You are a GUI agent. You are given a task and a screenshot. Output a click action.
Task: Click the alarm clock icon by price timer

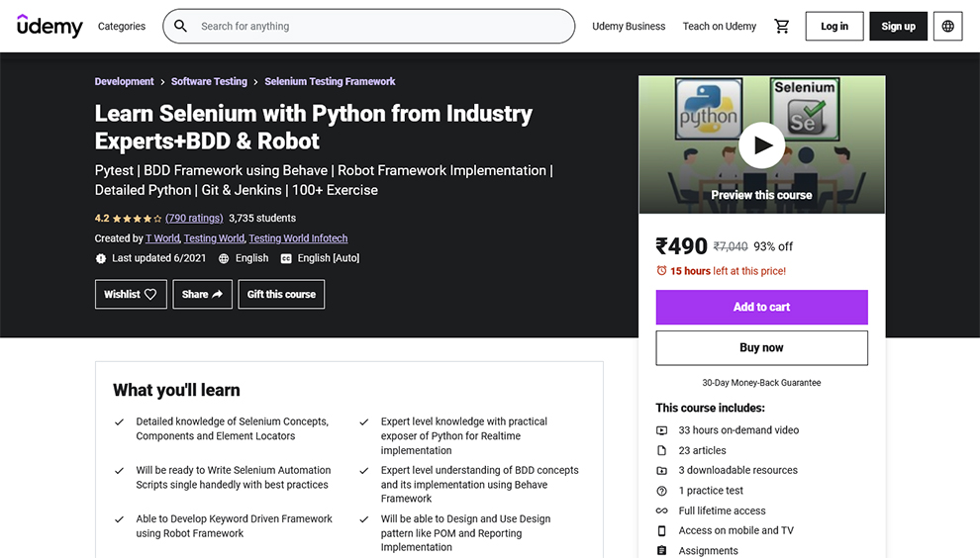[661, 270]
